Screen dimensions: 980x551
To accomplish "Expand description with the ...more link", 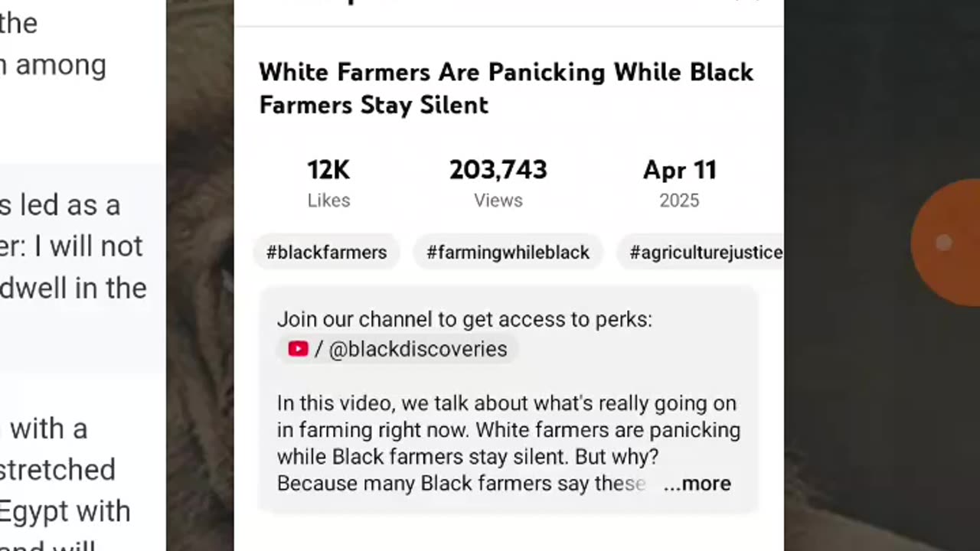I will [x=697, y=484].
